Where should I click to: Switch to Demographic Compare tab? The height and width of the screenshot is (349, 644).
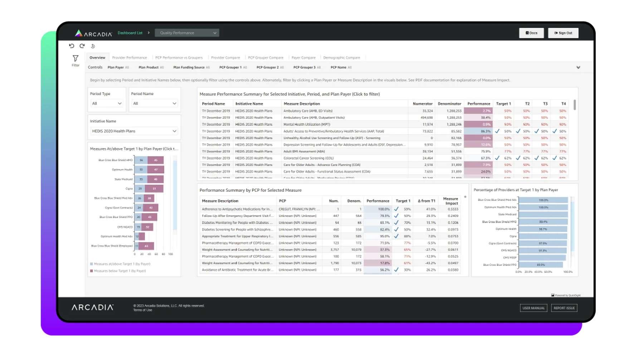tap(342, 58)
